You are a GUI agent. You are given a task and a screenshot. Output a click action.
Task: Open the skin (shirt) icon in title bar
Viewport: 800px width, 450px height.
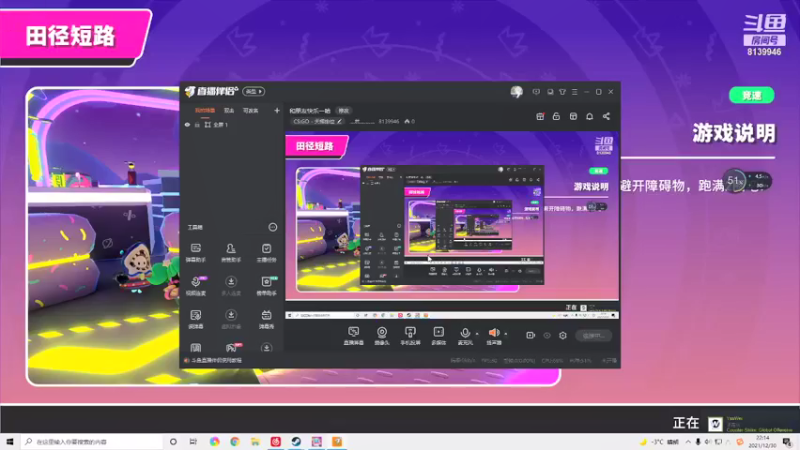click(562, 92)
